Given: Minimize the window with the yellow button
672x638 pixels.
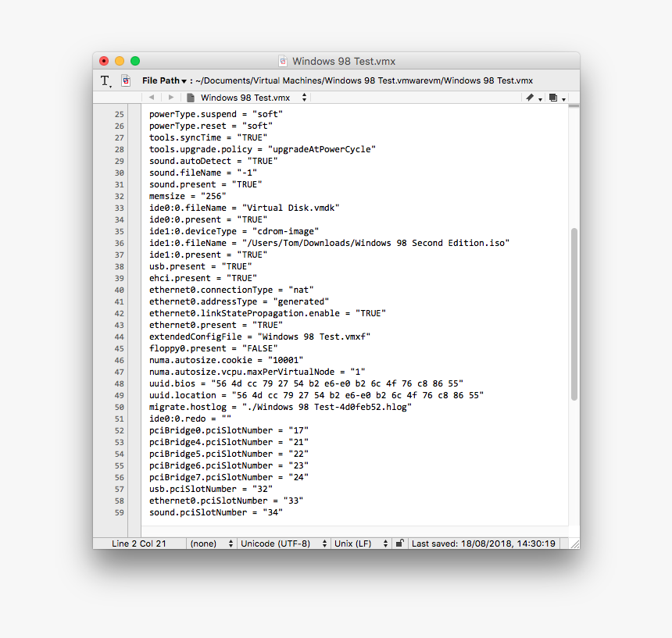Looking at the screenshot, I should pyautogui.click(x=120, y=61).
